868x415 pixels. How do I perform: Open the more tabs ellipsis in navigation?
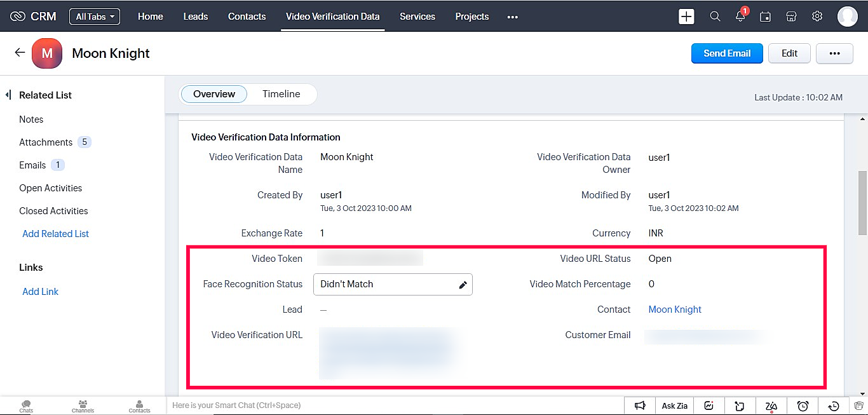513,17
